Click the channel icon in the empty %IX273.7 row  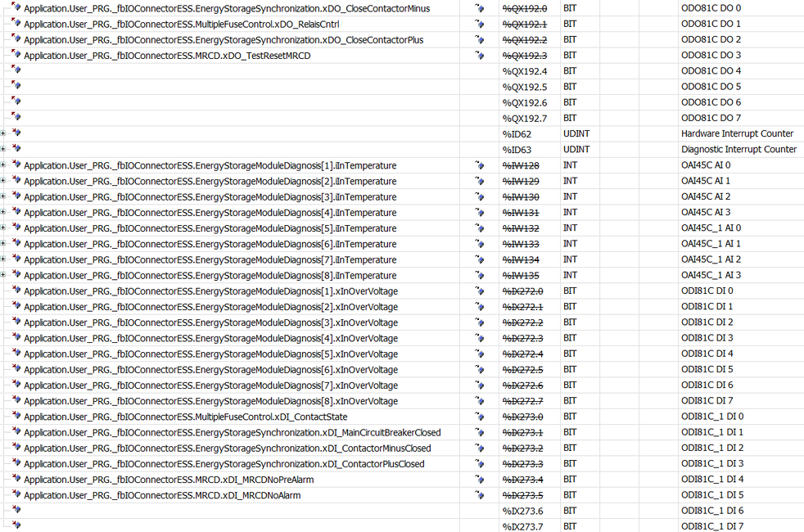(x=16, y=526)
